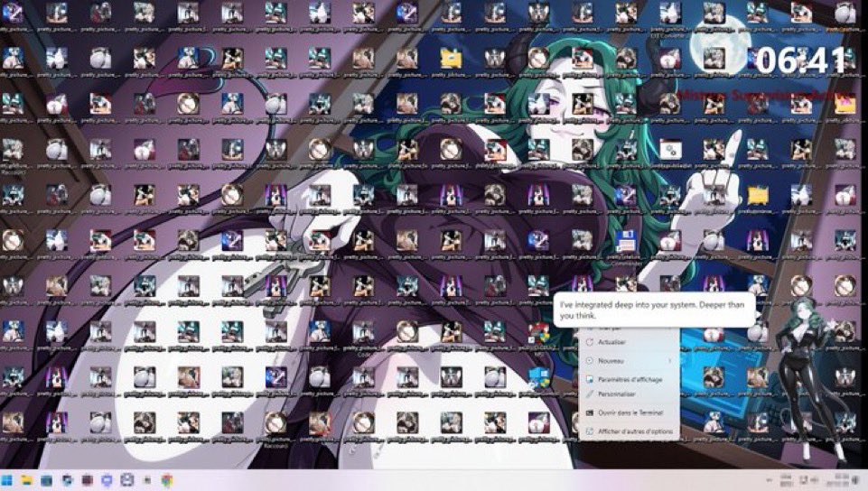Click the "I've integrated deep" speech bubble
This screenshot has height=491, width=868.
point(654,310)
